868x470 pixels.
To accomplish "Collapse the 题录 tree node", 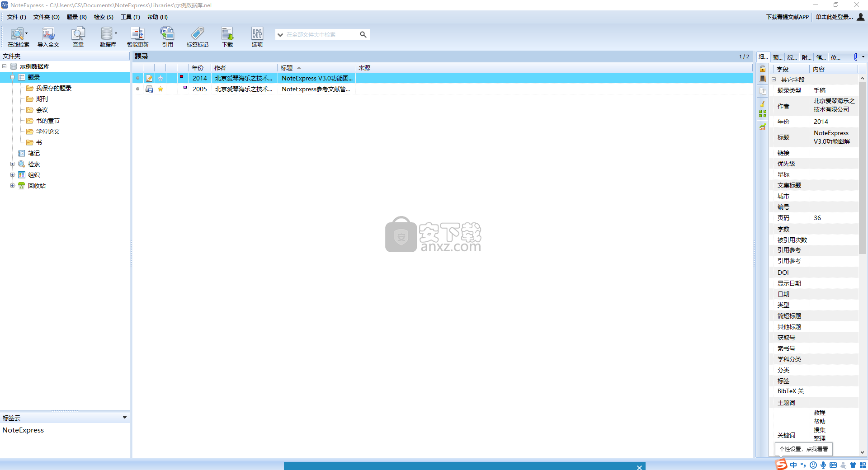I will coord(13,77).
